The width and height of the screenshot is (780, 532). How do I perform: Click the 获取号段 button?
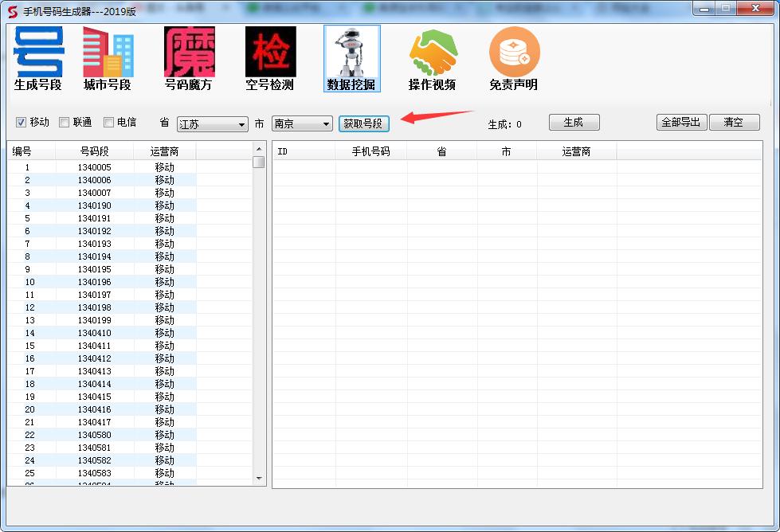click(x=363, y=123)
